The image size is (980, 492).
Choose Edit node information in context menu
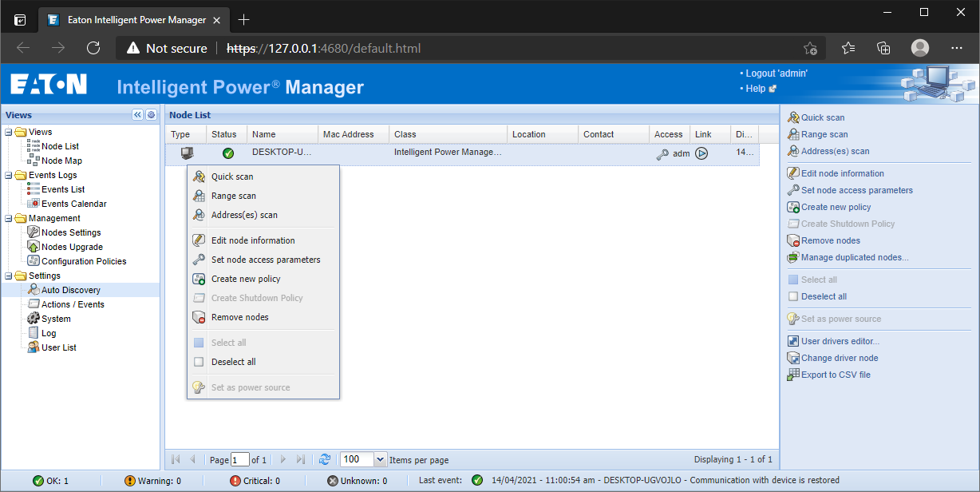point(263,240)
